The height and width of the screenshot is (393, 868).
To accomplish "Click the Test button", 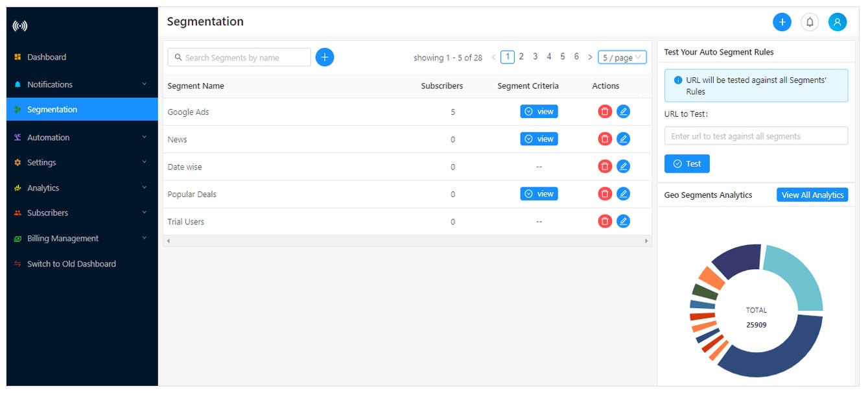I will (687, 163).
